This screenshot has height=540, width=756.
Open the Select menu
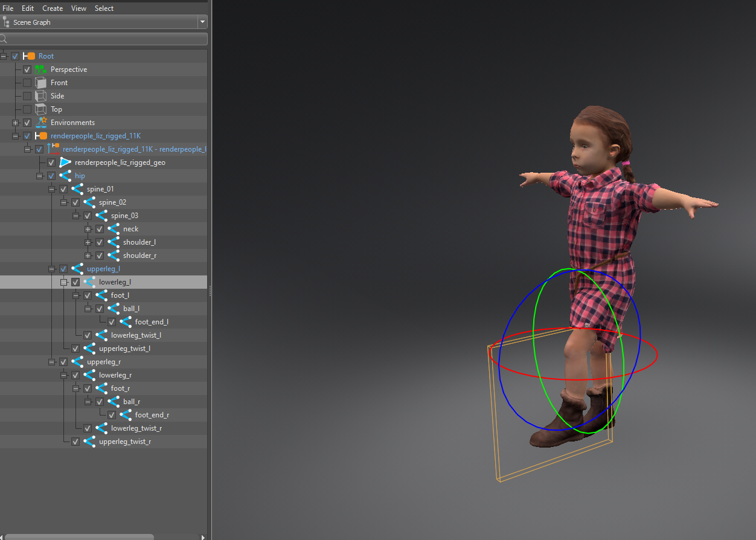tap(104, 8)
